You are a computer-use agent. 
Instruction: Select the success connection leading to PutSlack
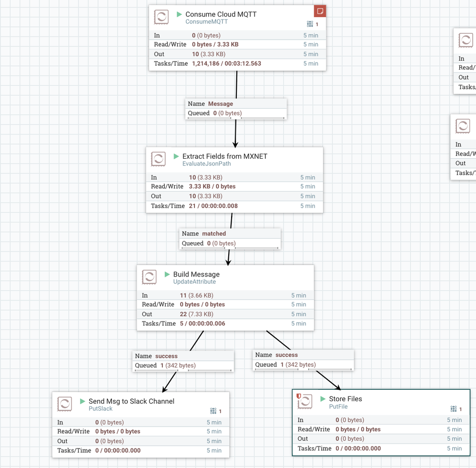183,361
